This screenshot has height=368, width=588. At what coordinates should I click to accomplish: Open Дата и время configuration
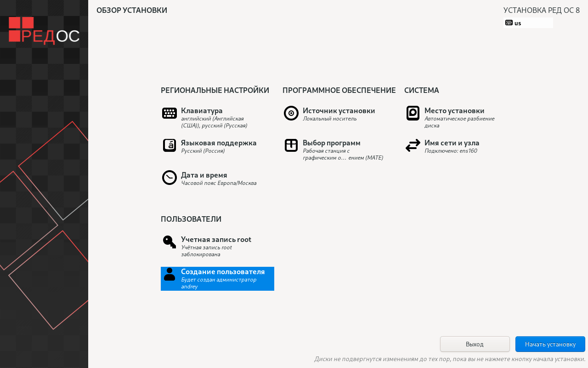[x=204, y=175]
